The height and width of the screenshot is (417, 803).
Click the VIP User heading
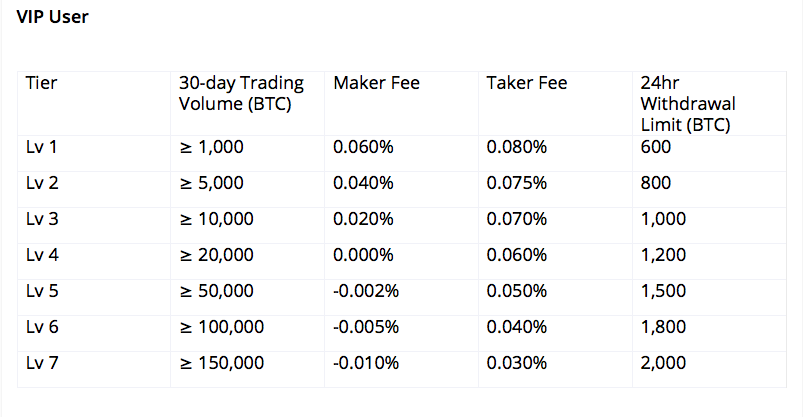tap(52, 17)
